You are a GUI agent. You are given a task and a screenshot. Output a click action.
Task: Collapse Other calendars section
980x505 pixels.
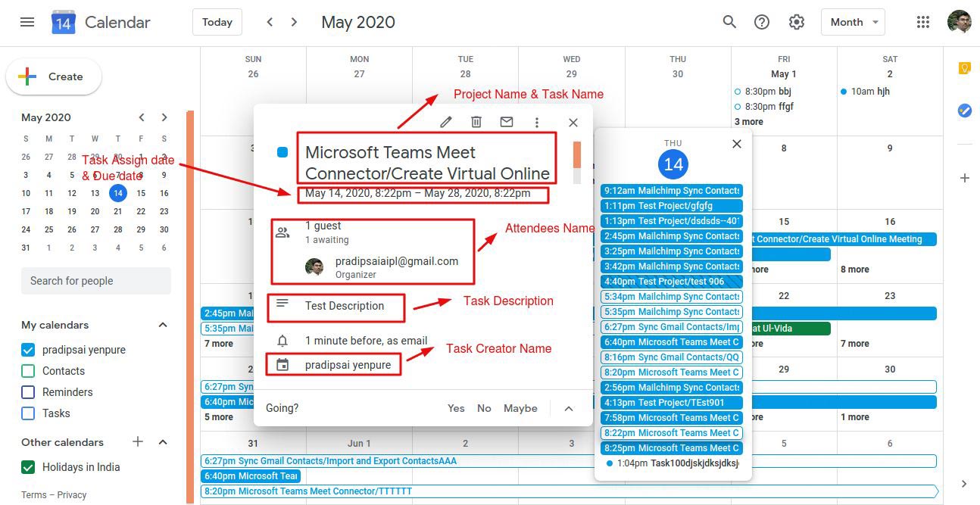click(x=162, y=441)
